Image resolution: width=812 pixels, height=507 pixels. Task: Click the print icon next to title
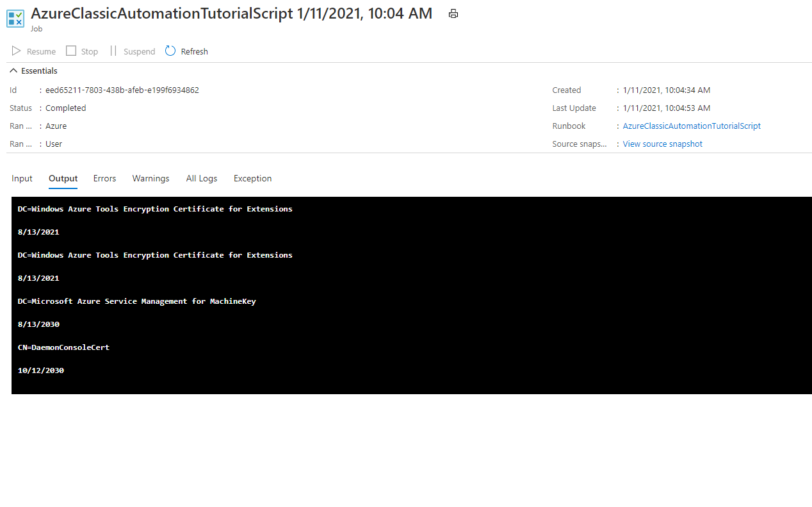[x=453, y=13]
